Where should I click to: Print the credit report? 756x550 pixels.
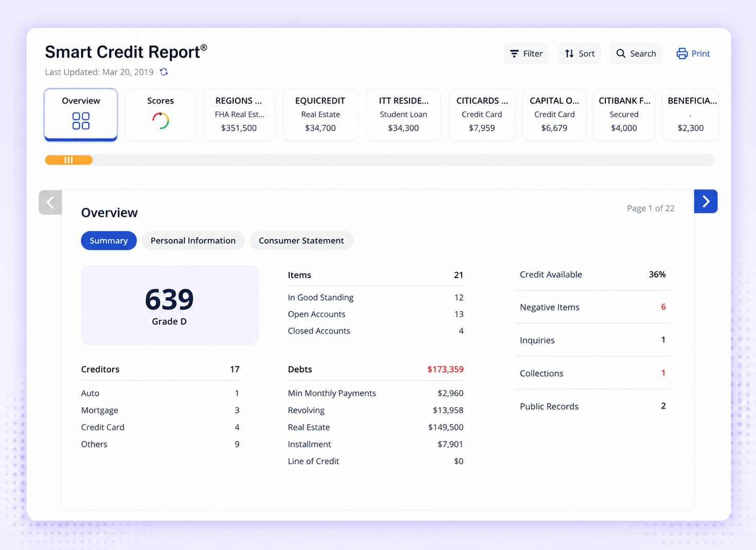pos(693,53)
